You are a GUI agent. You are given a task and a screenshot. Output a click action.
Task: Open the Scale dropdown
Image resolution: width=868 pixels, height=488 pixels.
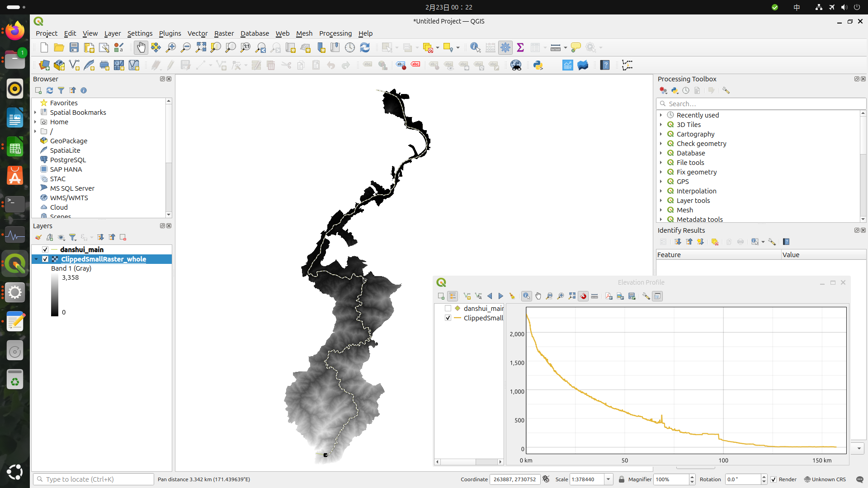tap(609, 479)
